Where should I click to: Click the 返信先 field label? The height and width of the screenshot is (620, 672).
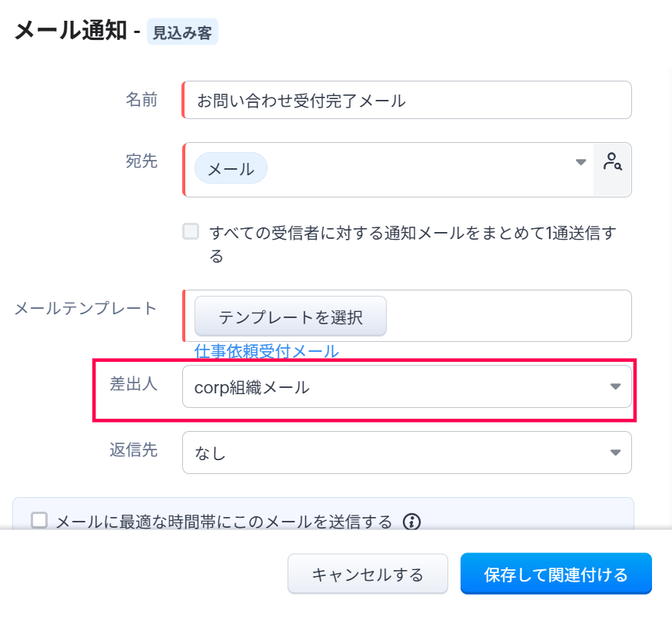tap(134, 449)
